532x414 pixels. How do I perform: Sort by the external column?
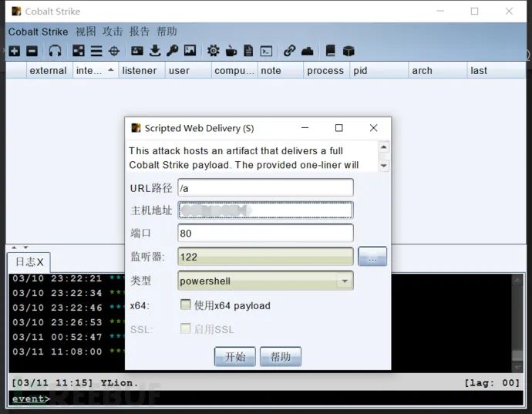pyautogui.click(x=48, y=71)
